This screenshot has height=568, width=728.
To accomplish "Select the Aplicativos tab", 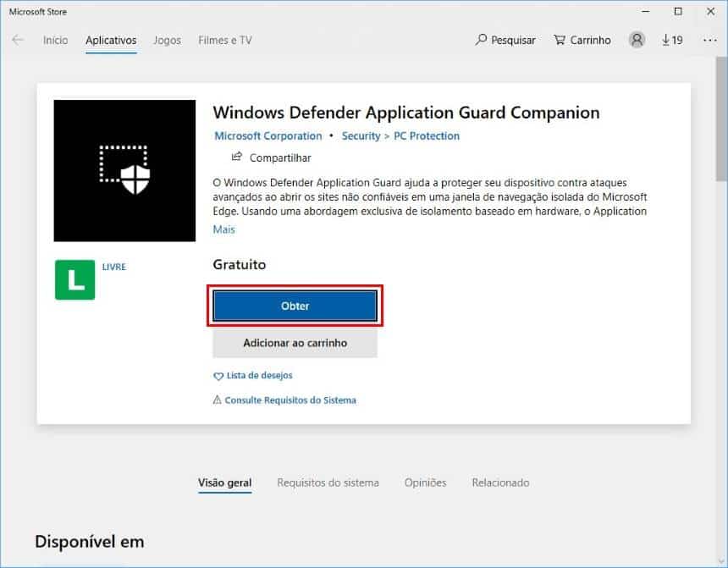I will (x=111, y=41).
